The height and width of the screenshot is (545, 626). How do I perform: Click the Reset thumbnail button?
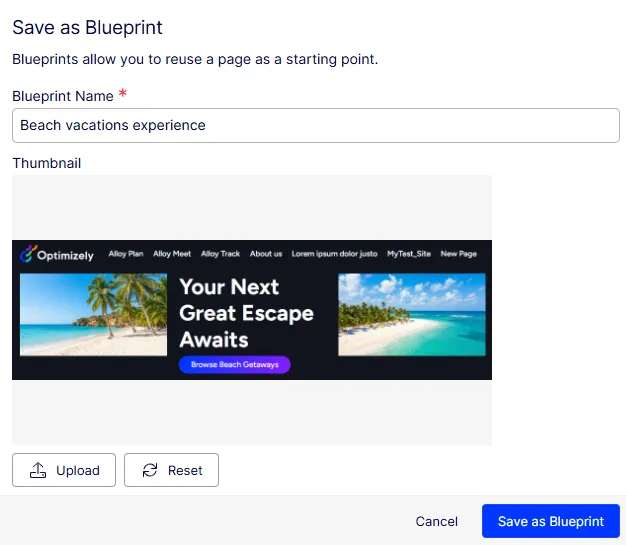(x=171, y=470)
